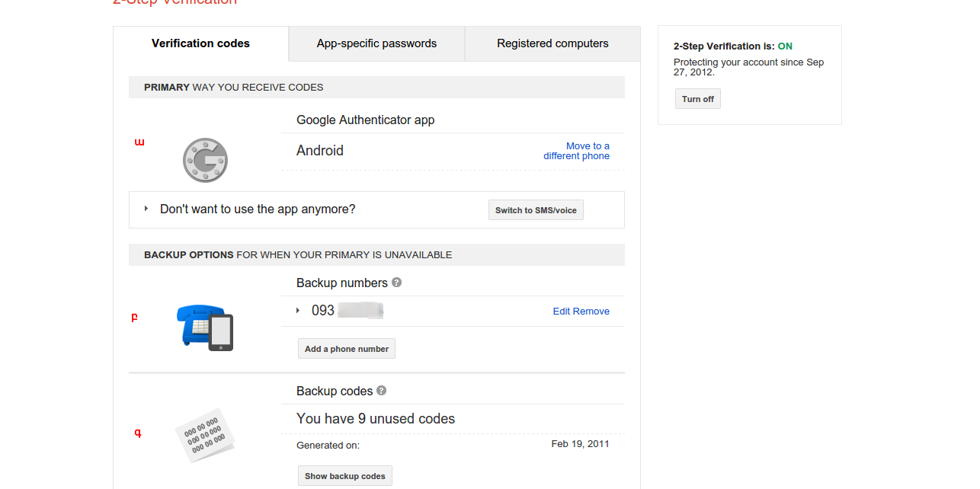Click the green ON status text
This screenshot has height=489, width=980.
pyautogui.click(x=785, y=46)
